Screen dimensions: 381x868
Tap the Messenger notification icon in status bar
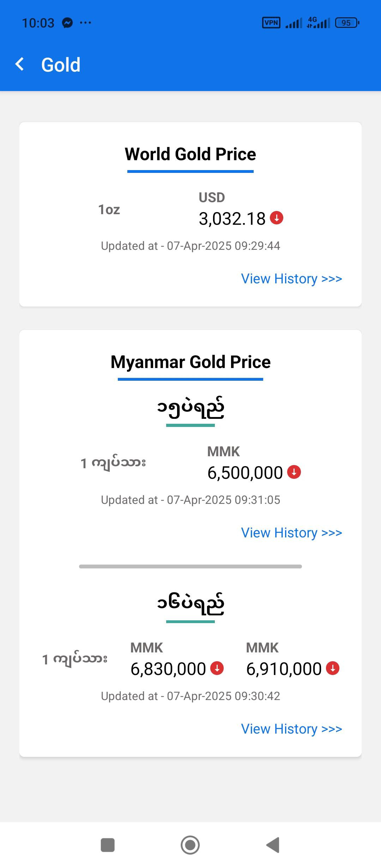pyautogui.click(x=67, y=23)
